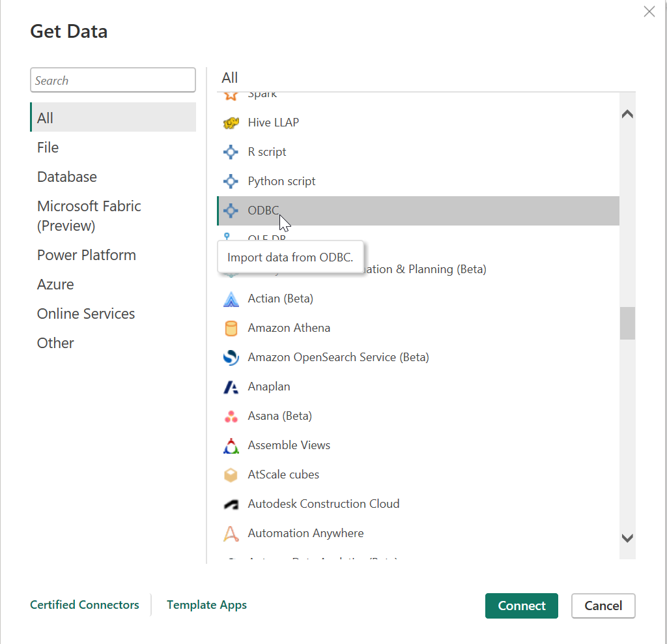
Task: Select the File category
Action: point(113,148)
